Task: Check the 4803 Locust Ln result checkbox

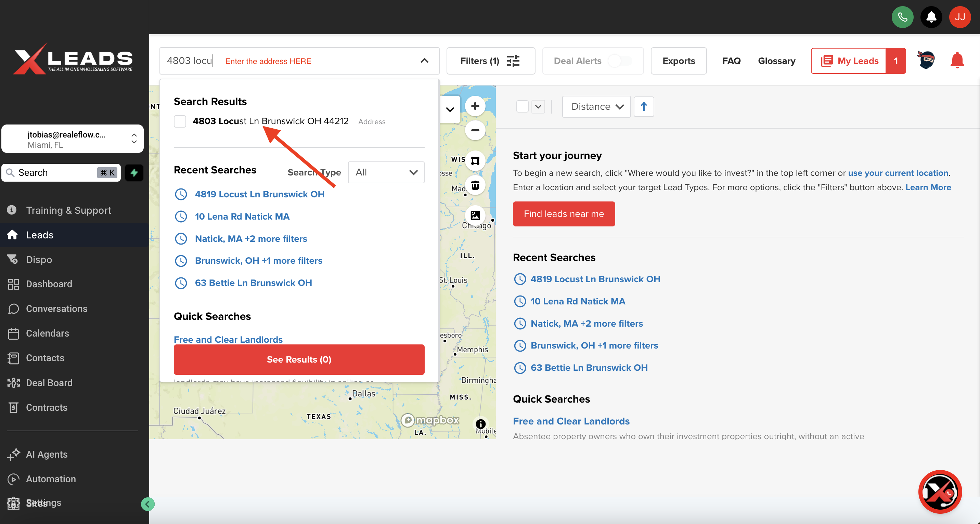Action: 180,121
